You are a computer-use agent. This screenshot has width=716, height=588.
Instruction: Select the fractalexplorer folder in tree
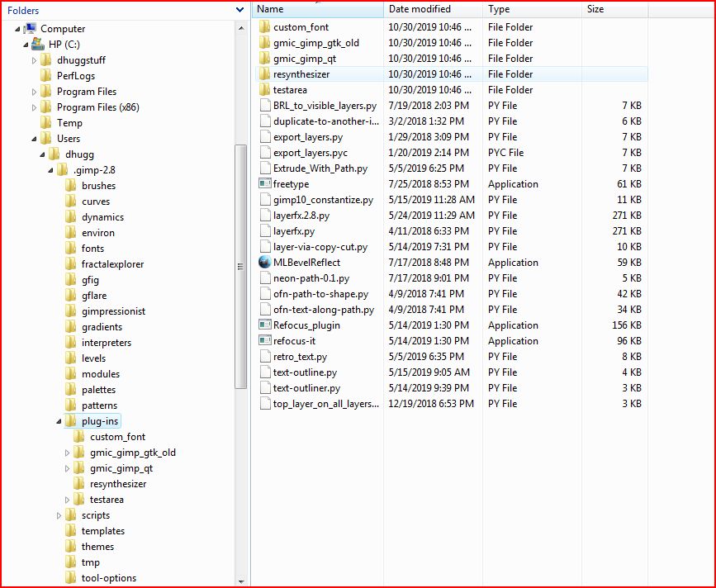click(112, 264)
